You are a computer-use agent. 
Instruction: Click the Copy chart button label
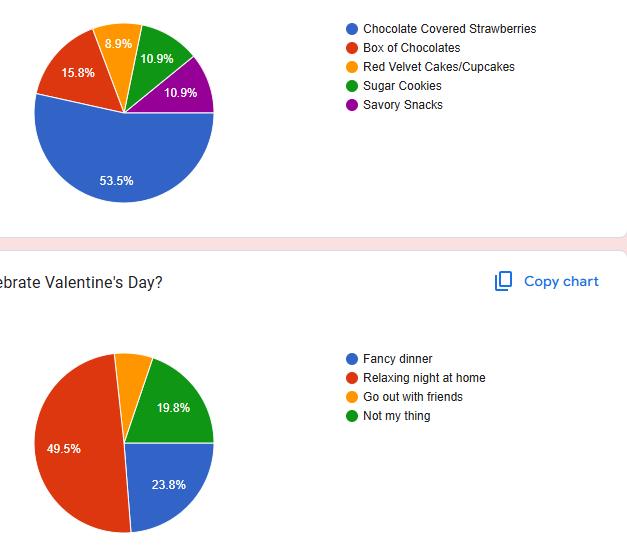click(x=561, y=281)
